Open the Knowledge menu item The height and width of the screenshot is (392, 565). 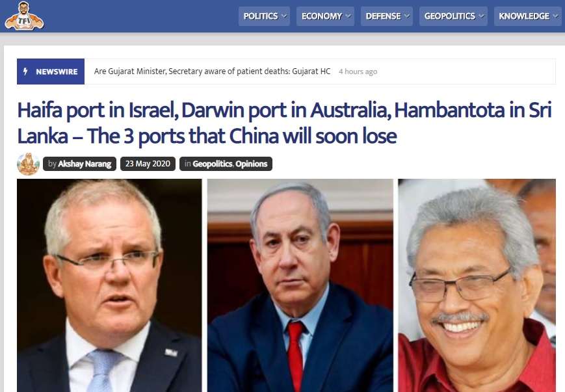click(x=528, y=16)
